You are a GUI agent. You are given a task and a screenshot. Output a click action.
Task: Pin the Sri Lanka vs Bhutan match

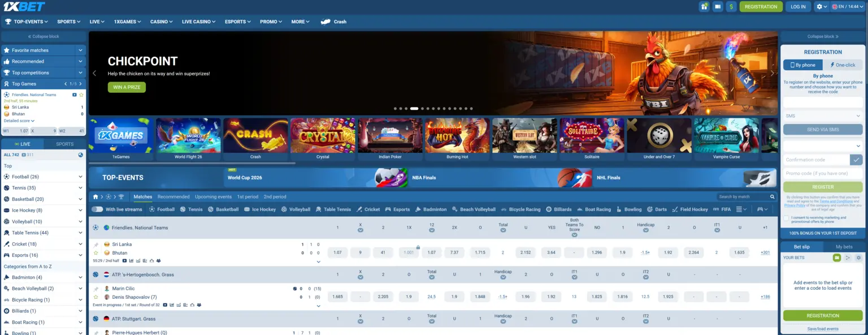pyautogui.click(x=96, y=244)
